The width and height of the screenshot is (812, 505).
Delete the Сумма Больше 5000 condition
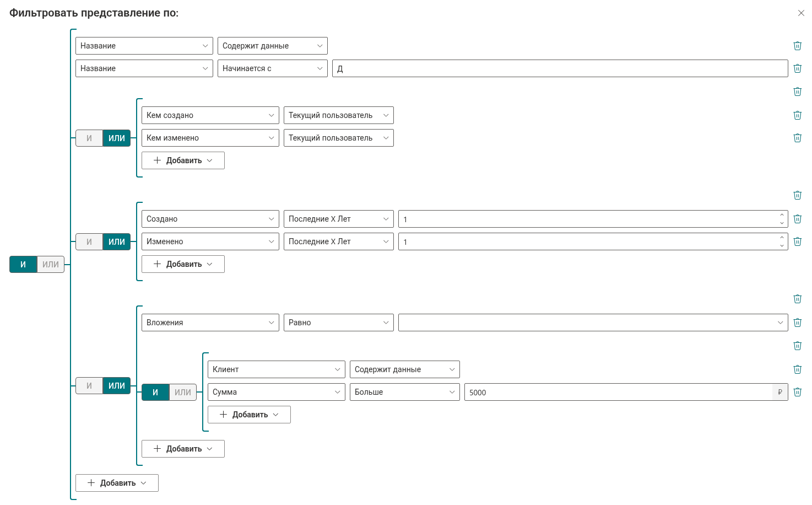pyautogui.click(x=797, y=392)
